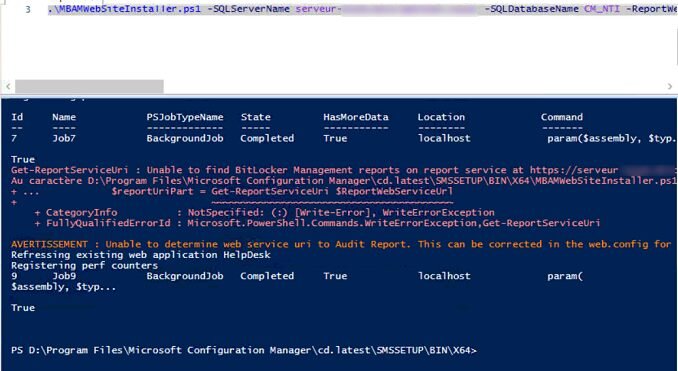
Task: Click the -SQLDatabaseName parameter in the script
Action: [x=531, y=9]
